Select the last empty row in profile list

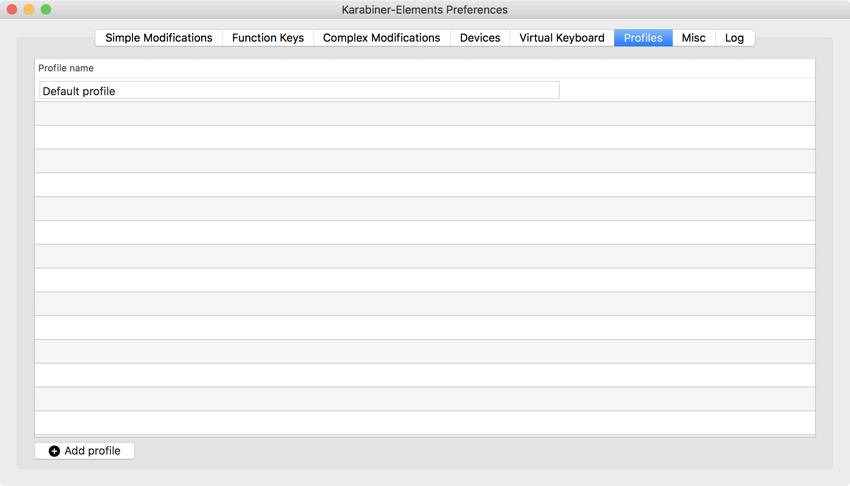(x=425, y=423)
